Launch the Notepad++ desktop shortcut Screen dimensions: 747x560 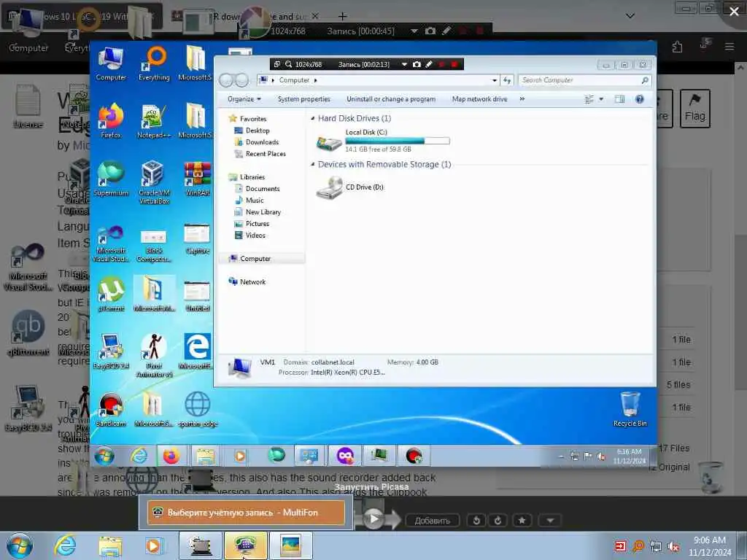[153, 121]
